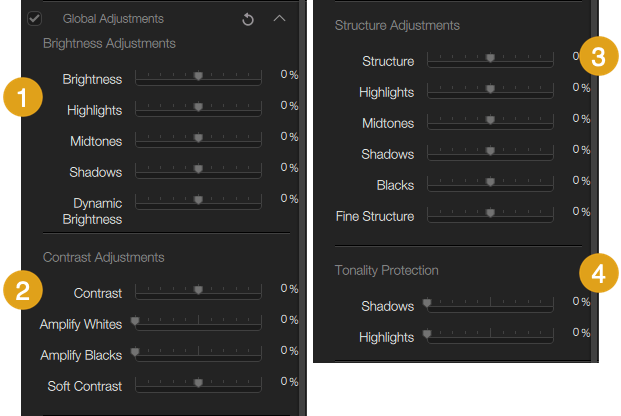Collapse the Global Adjustments panel chevron
Image resolution: width=621 pixels, height=416 pixels.
point(279,18)
